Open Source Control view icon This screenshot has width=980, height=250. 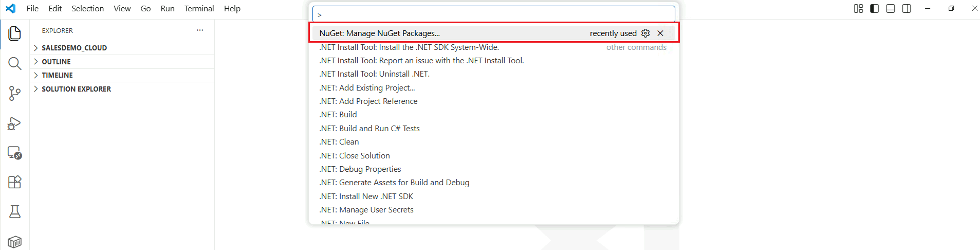coord(15,93)
